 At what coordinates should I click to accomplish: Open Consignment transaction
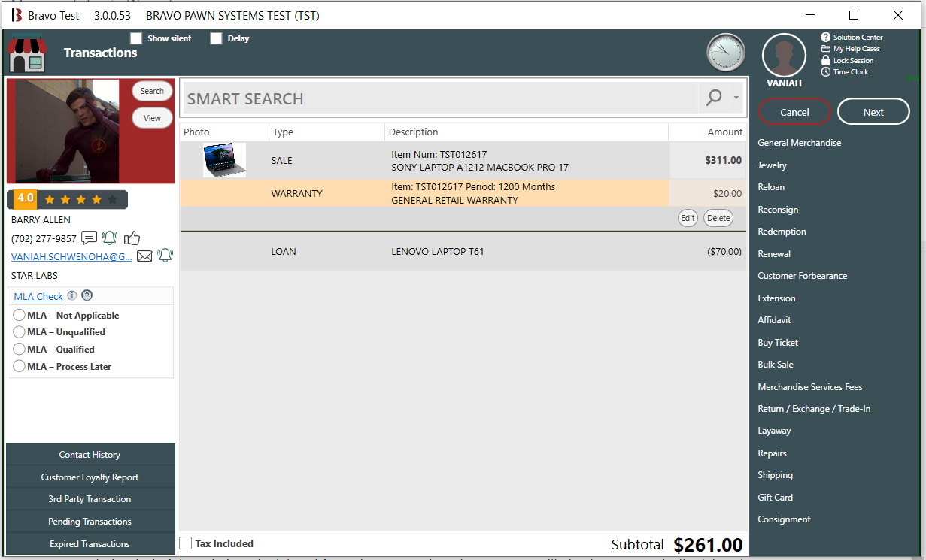pos(784,519)
